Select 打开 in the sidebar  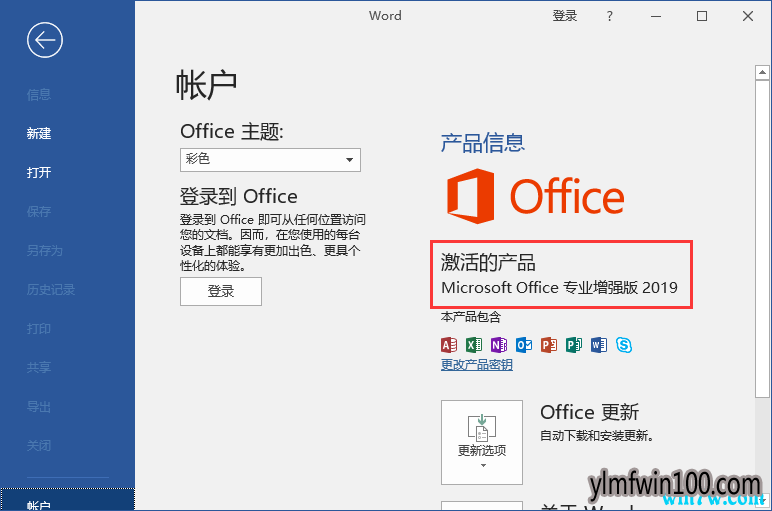pyautogui.click(x=39, y=172)
